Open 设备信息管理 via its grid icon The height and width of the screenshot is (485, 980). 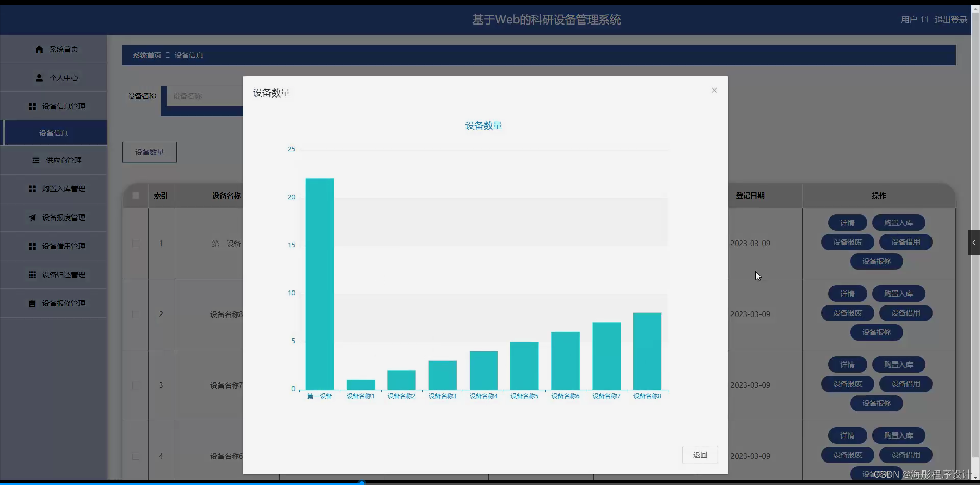(x=32, y=106)
